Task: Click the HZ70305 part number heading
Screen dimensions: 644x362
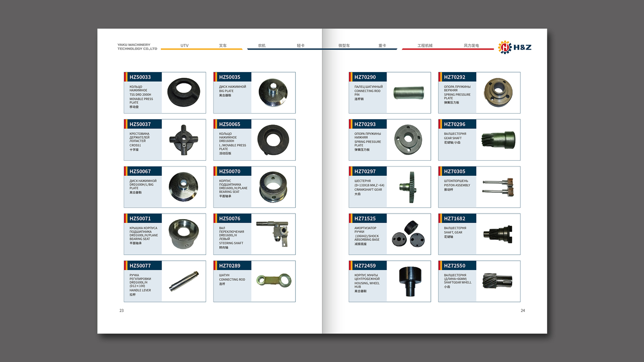Action: click(x=454, y=171)
